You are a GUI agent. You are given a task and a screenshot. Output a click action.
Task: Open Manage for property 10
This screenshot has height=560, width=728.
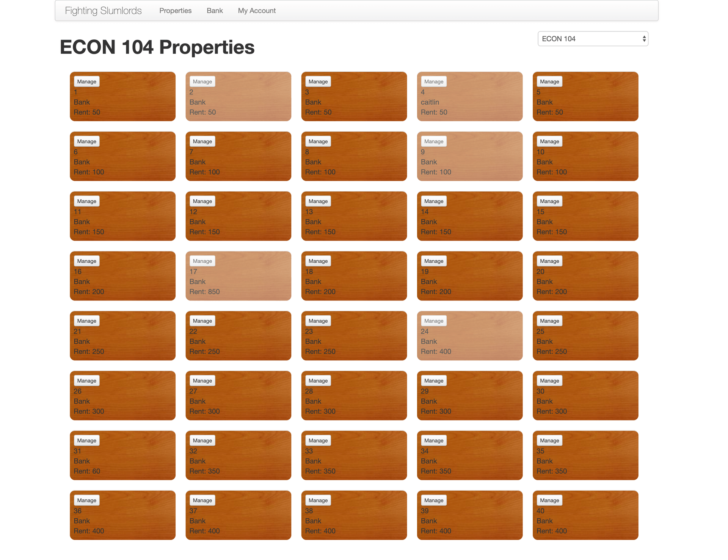click(549, 141)
